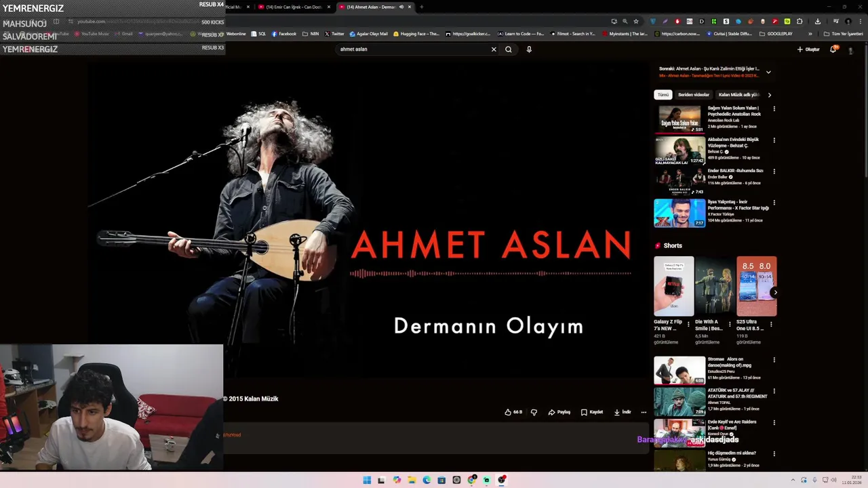Open the Twitter bookmark
The image size is (868, 488).
(x=334, y=33)
